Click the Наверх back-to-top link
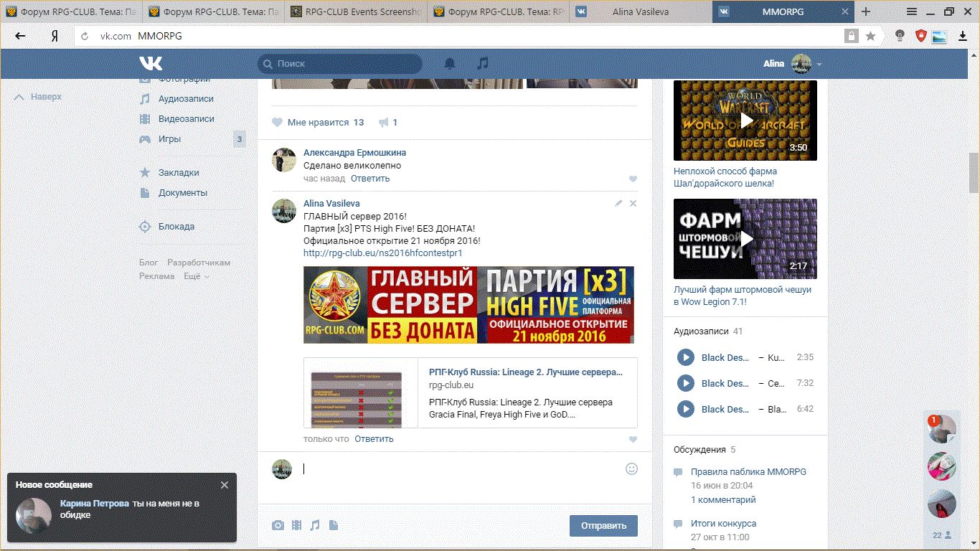Image resolution: width=980 pixels, height=551 pixels. click(39, 97)
